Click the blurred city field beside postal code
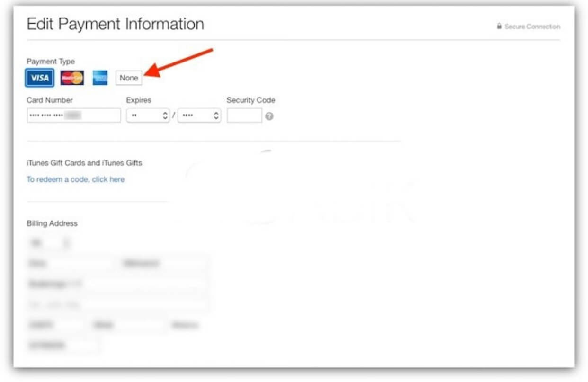The width and height of the screenshot is (588, 382). [128, 325]
